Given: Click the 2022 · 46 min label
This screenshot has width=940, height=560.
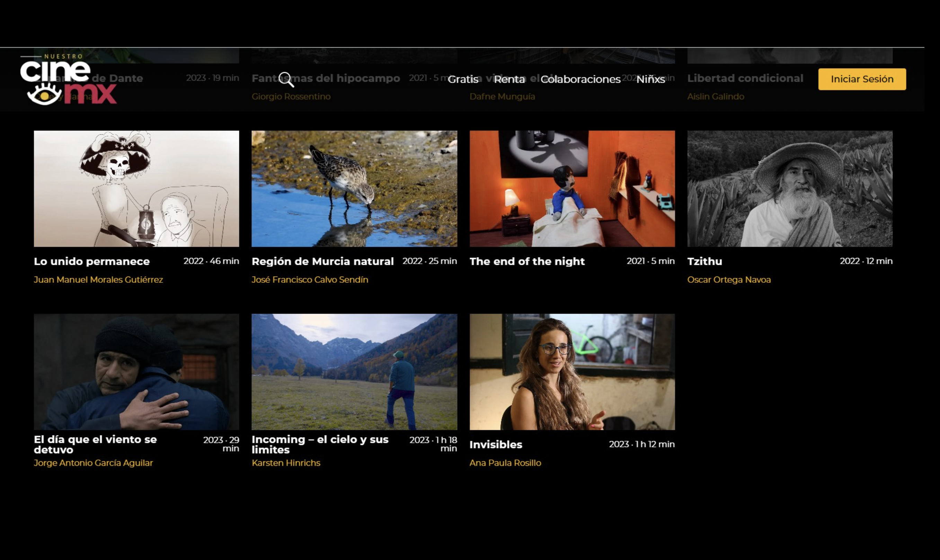Looking at the screenshot, I should pos(211,261).
